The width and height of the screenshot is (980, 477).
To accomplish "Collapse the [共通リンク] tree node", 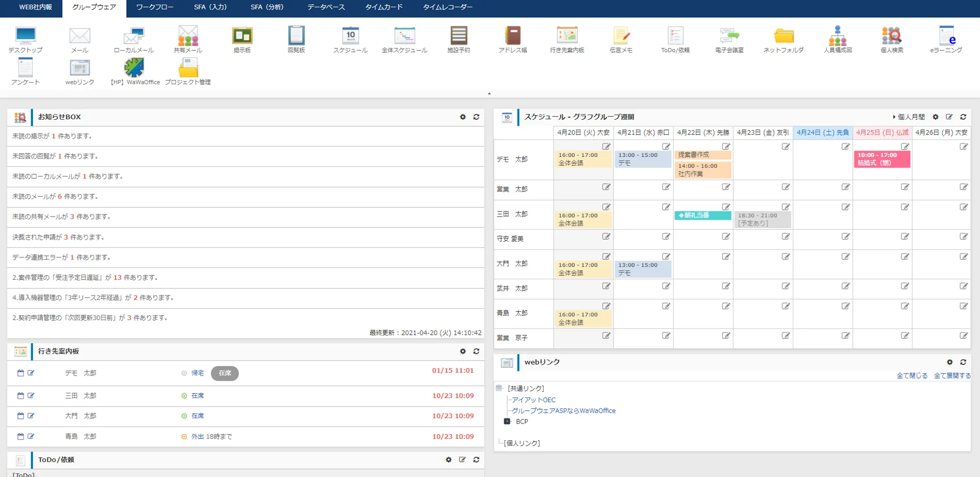I will tap(499, 388).
